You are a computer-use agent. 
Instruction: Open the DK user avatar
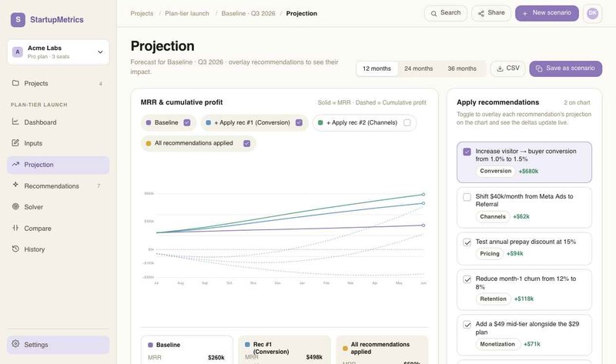pyautogui.click(x=592, y=13)
